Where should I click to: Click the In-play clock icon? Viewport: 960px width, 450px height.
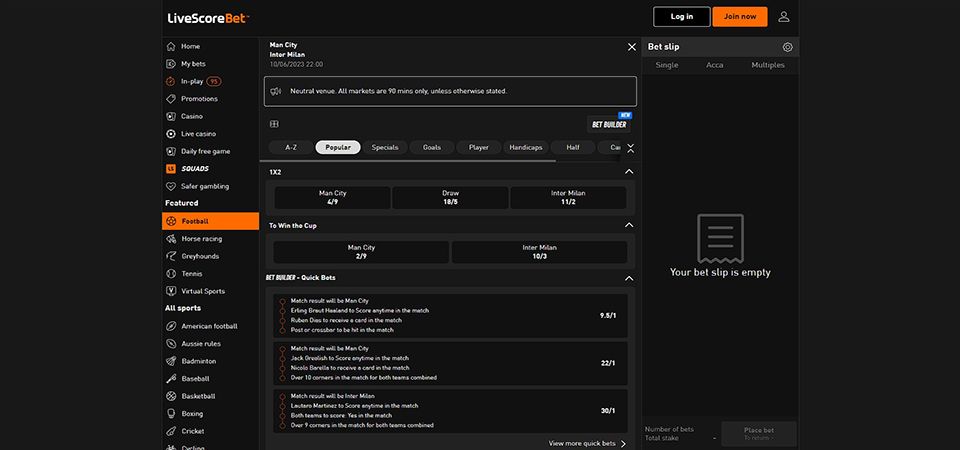(x=171, y=81)
